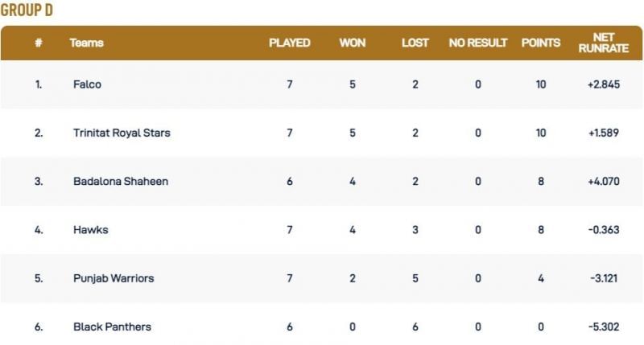Click the Falco team name
The height and width of the screenshot is (345, 644).
pyautogui.click(x=87, y=84)
